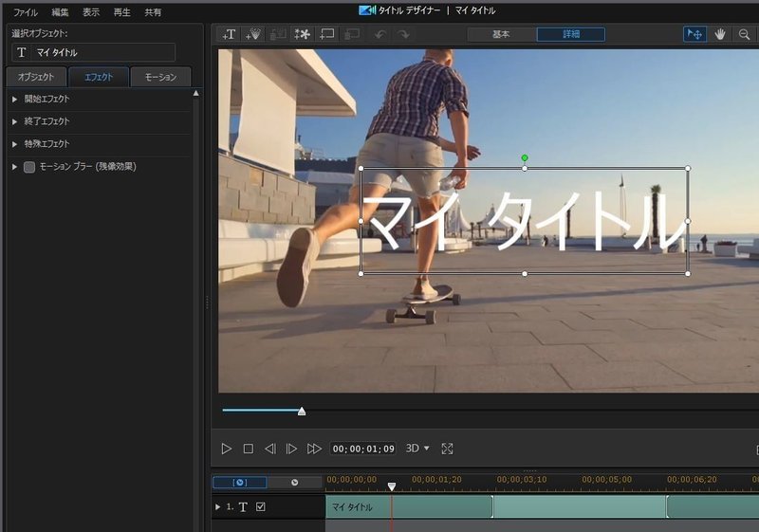Click the undo arrow icon
The height and width of the screenshot is (532, 759).
click(380, 34)
